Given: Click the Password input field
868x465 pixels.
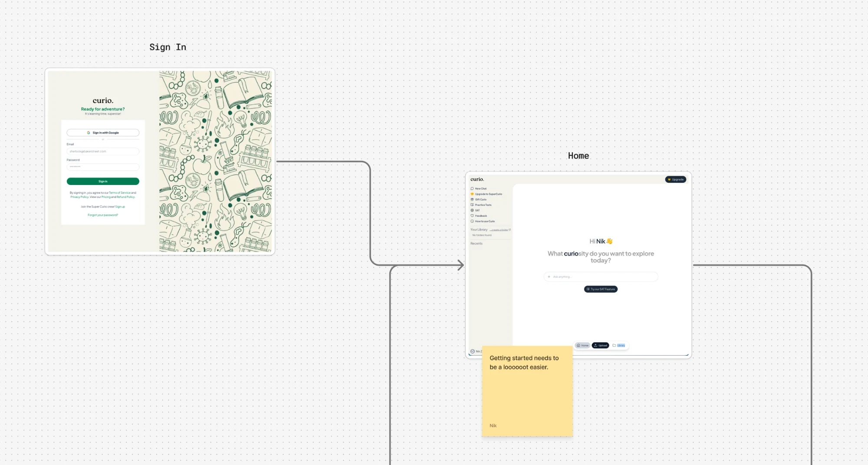Looking at the screenshot, I should (103, 167).
